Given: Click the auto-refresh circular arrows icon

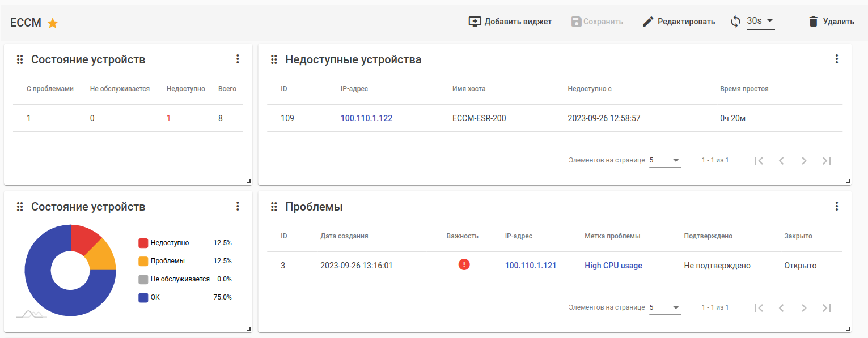Looking at the screenshot, I should (x=735, y=22).
